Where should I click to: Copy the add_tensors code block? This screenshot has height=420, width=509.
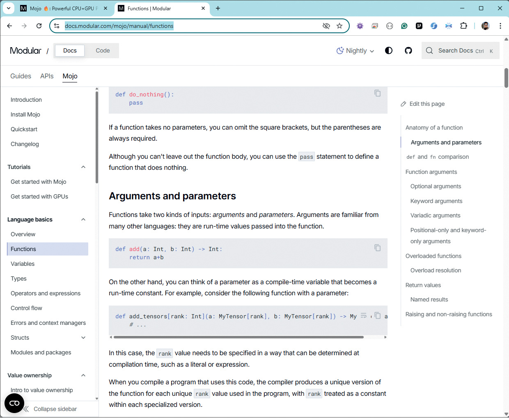tap(378, 316)
